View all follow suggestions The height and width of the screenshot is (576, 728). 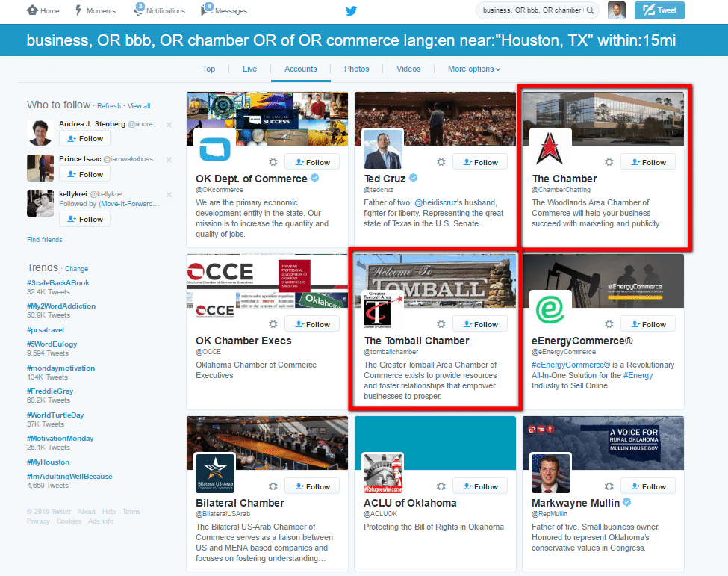point(139,106)
